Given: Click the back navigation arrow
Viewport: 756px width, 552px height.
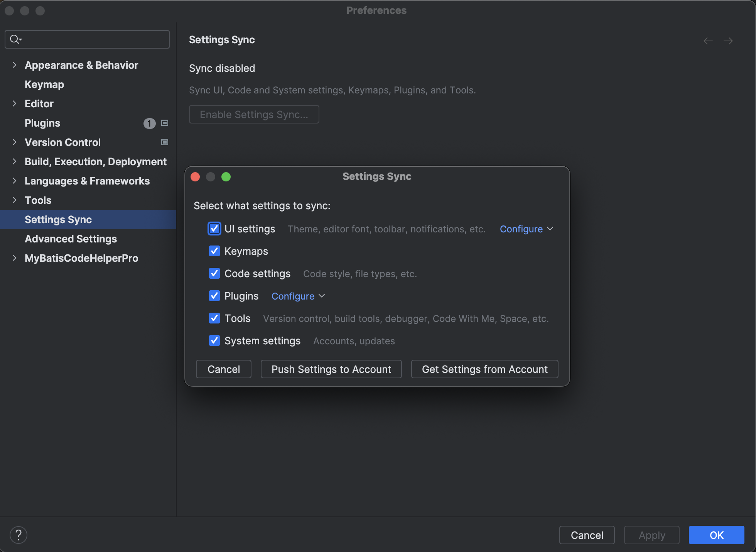Looking at the screenshot, I should point(708,41).
